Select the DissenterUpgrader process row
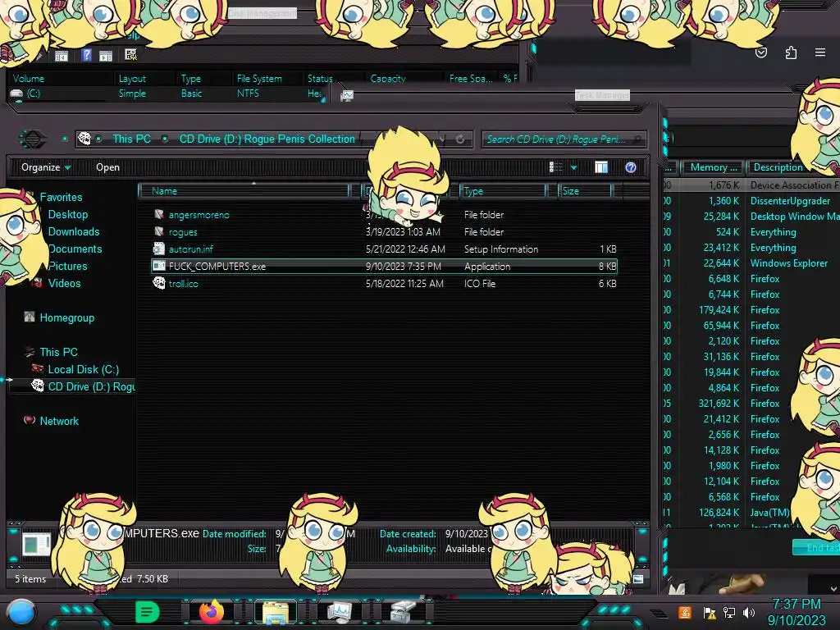 [751, 201]
